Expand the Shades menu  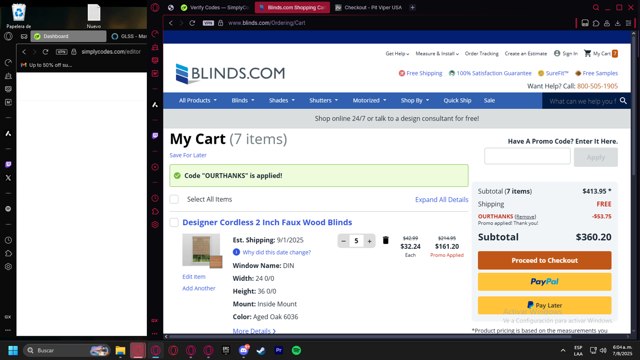(282, 100)
